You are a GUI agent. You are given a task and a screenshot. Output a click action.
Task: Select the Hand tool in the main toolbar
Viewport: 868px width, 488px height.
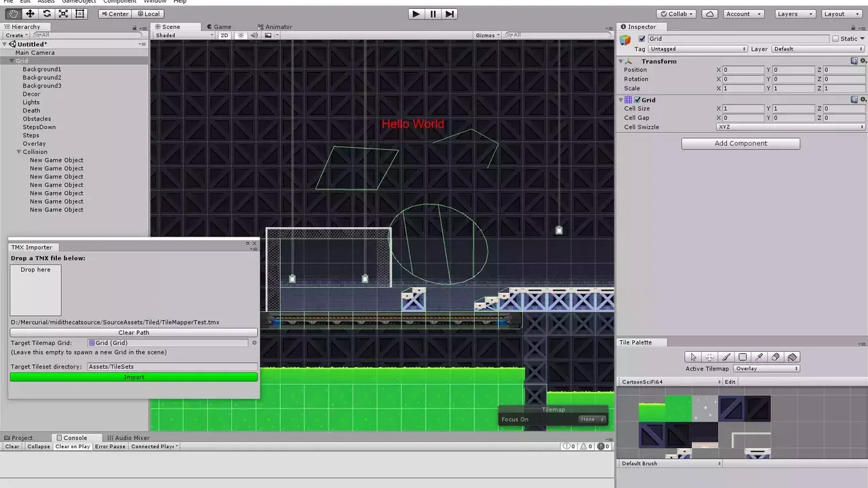[14, 14]
